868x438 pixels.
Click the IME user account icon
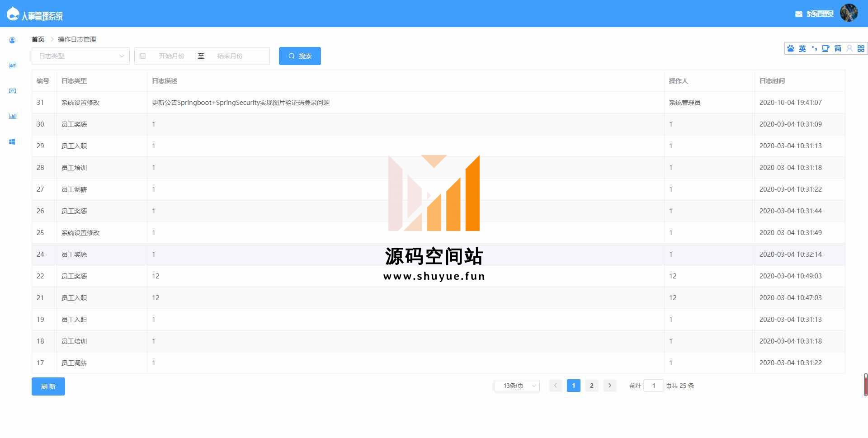pyautogui.click(x=849, y=48)
